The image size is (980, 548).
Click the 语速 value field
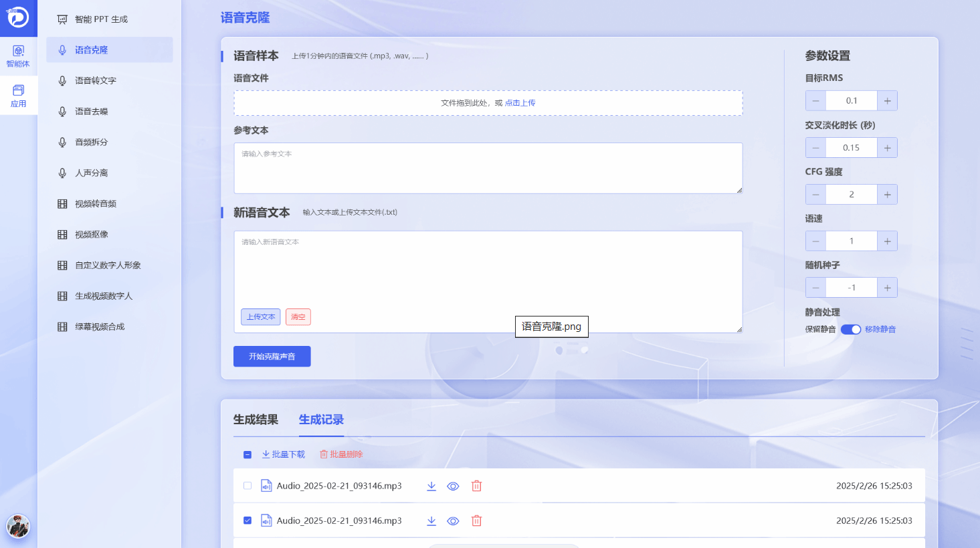click(852, 241)
